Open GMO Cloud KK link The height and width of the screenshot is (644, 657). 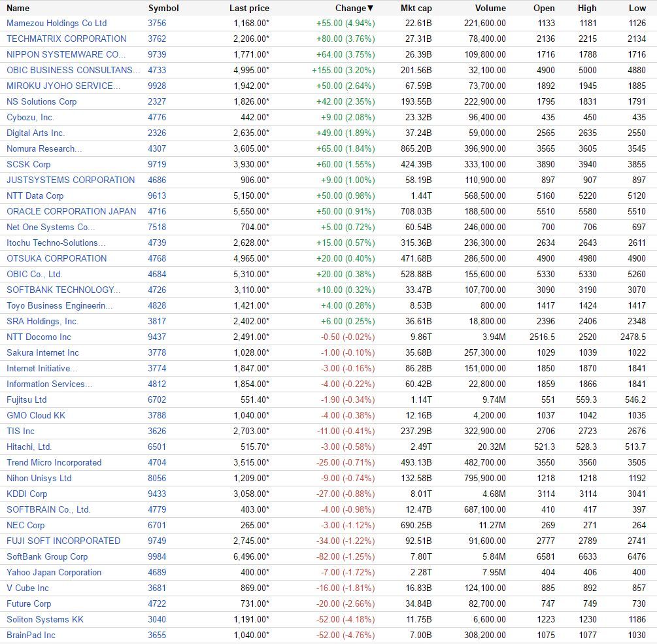pos(35,415)
